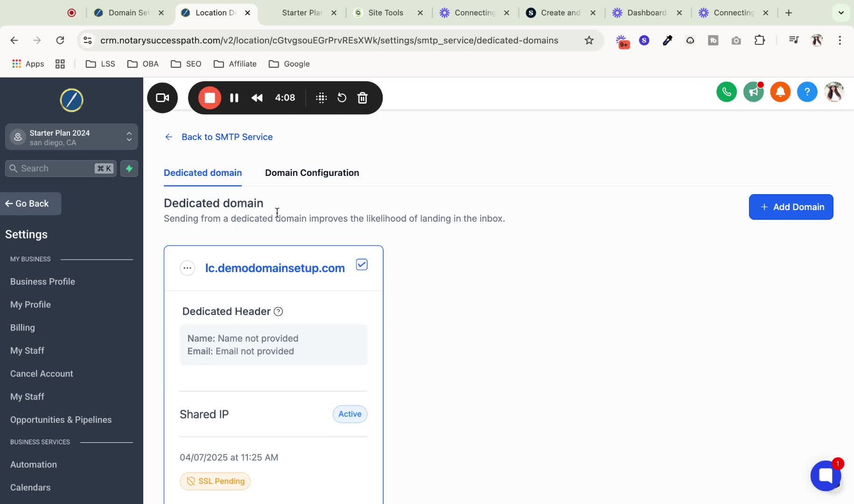Open the OBA bookmarks folder

[143, 64]
